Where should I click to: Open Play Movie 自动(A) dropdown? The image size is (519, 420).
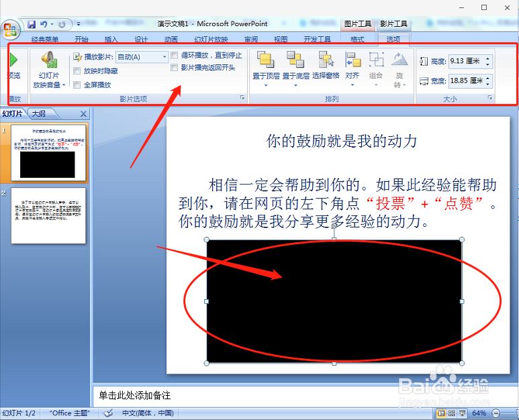164,57
